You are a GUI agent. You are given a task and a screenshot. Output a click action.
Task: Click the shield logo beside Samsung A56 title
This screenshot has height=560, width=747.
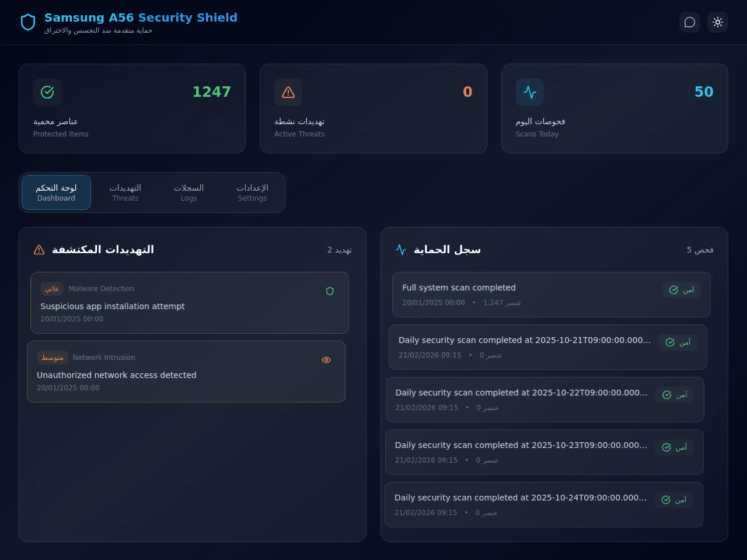click(28, 22)
